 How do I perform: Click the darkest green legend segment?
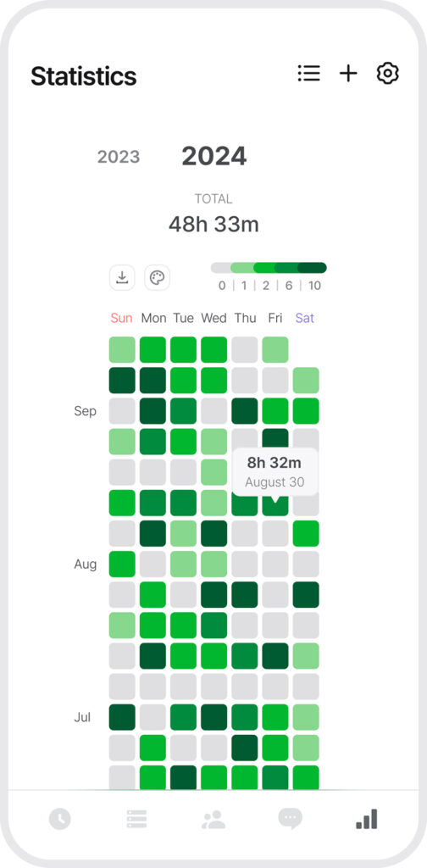(x=312, y=268)
